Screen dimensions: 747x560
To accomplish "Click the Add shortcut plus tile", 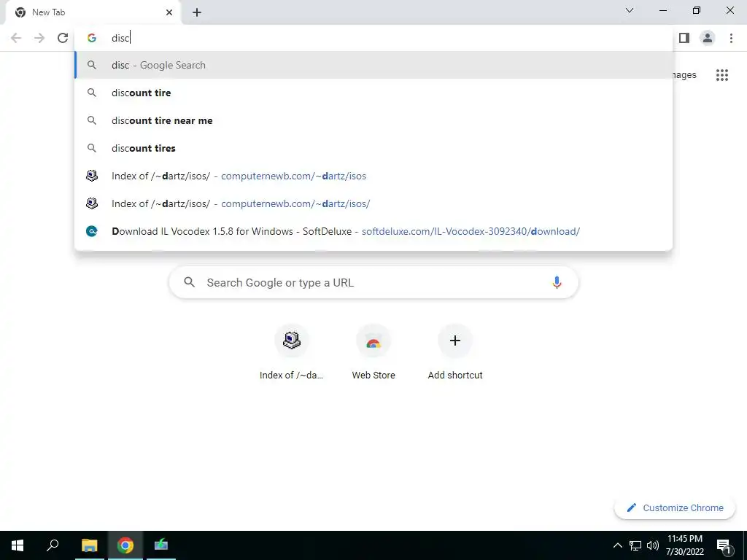I will (455, 352).
